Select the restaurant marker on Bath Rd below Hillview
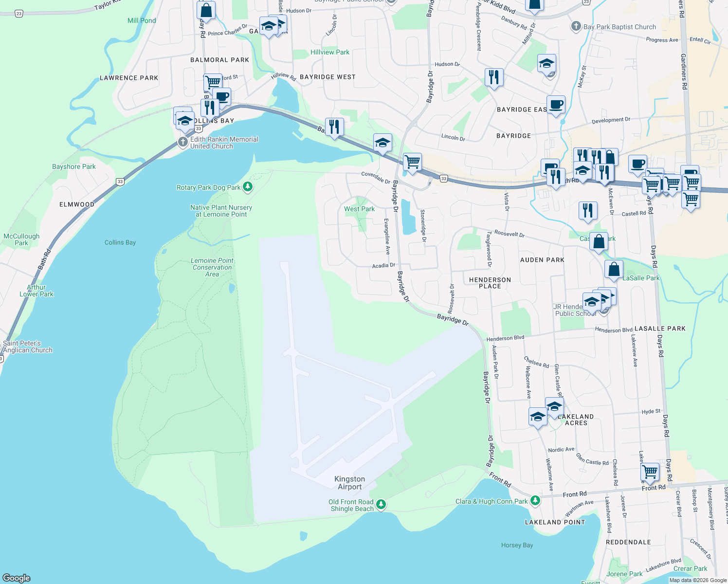Image resolution: width=728 pixels, height=584 pixels. tap(334, 127)
